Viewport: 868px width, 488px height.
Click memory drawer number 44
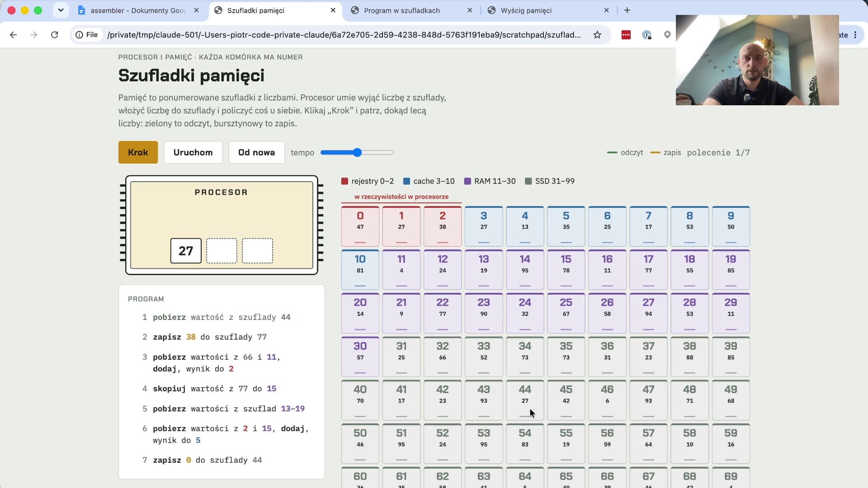525,400
